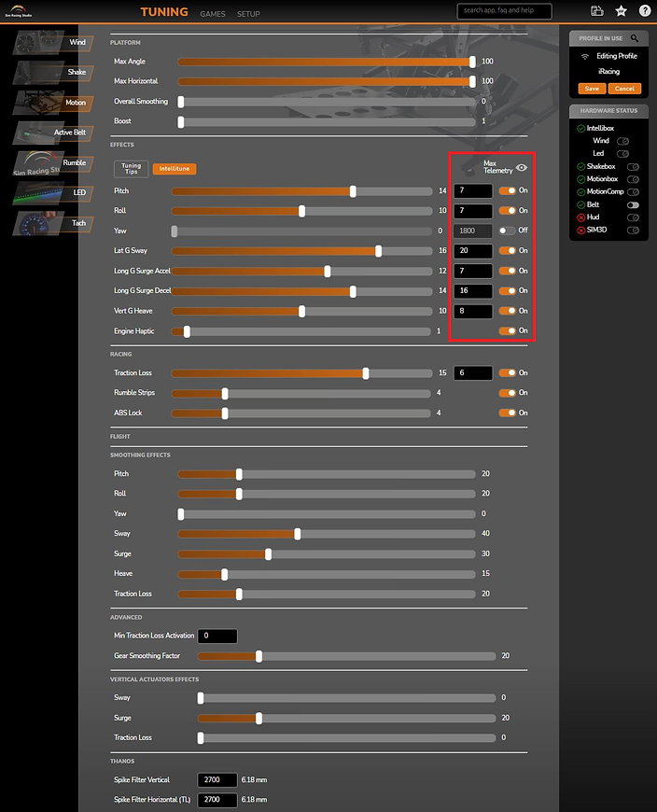657x812 pixels.
Task: Click the device icon beside the star
Action: coord(597,11)
